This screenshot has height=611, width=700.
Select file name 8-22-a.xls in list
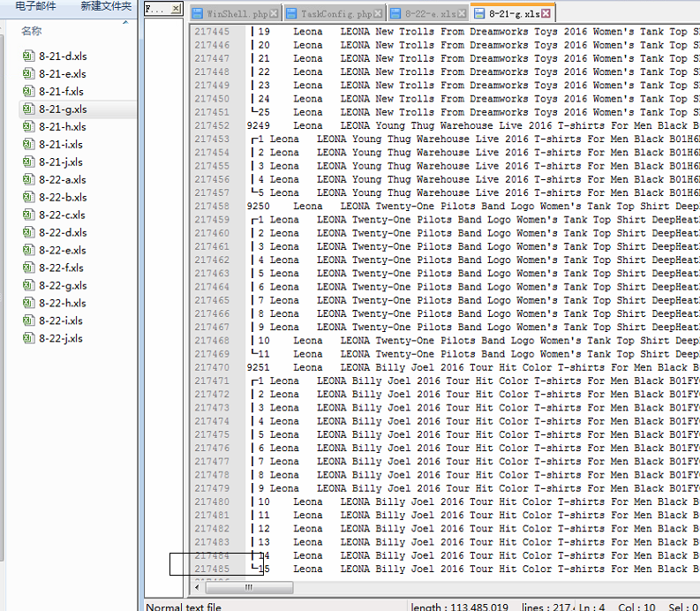pyautogui.click(x=63, y=180)
